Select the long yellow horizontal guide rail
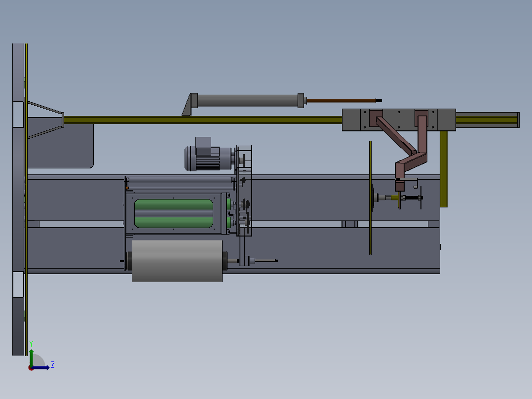Viewport: 532px width, 399px height. pos(203,120)
